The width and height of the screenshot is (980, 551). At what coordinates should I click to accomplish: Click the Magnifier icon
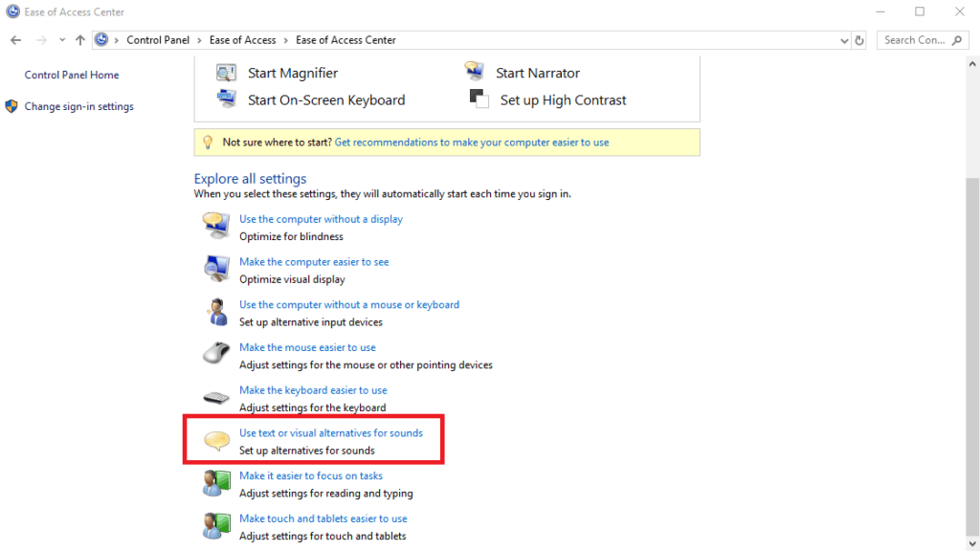pos(226,73)
